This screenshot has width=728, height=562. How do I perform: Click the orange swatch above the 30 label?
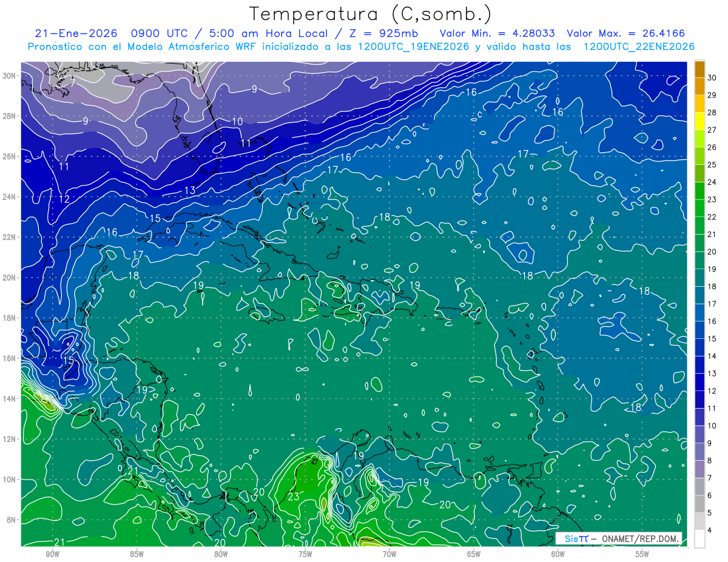pyautogui.click(x=699, y=69)
